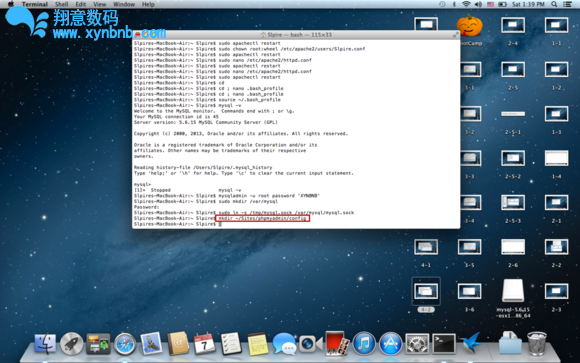Select desktop file 3-6

click(x=469, y=291)
